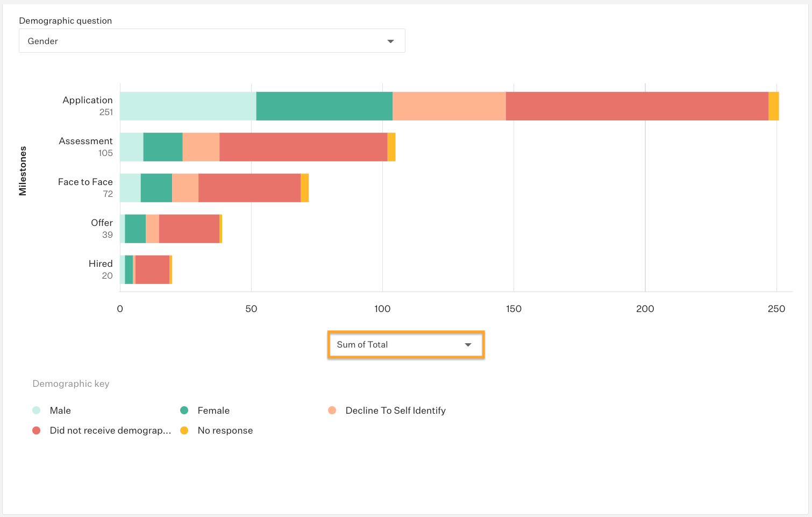This screenshot has width=812, height=517.
Task: Click the Application bar's light green segment
Action: pyautogui.click(x=186, y=106)
